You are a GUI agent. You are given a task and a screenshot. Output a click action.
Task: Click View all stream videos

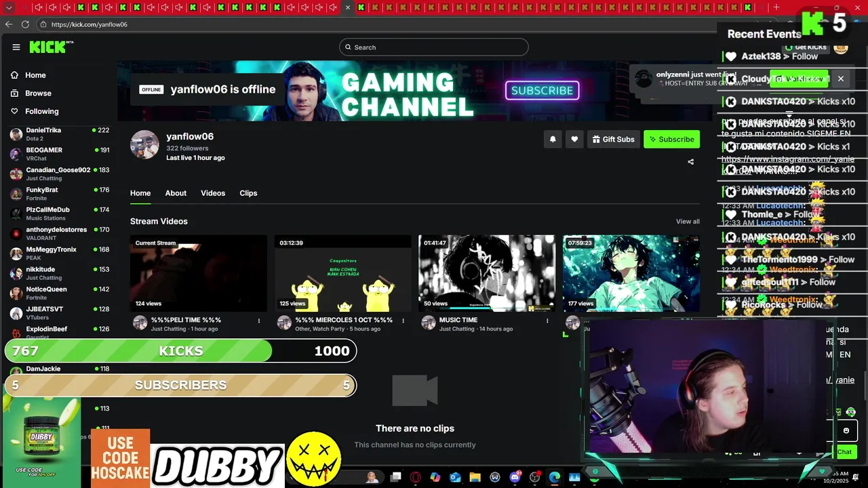(688, 222)
